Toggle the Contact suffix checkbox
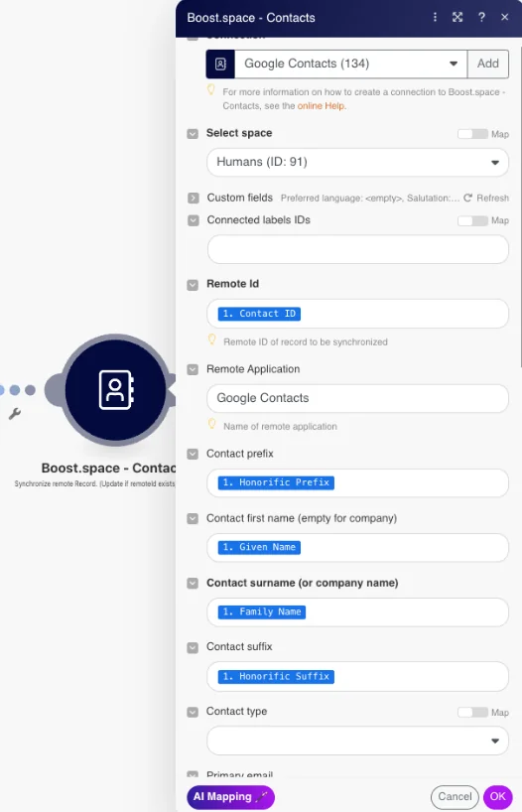The image size is (522, 812). (x=193, y=648)
